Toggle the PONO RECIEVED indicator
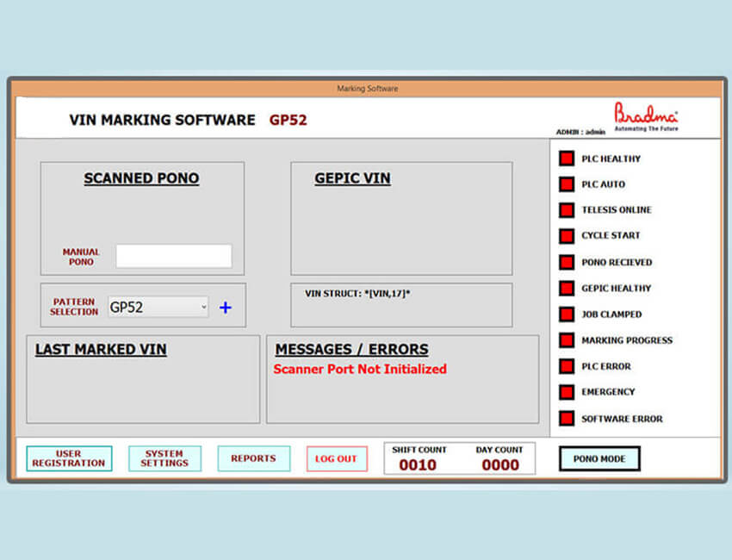This screenshot has height=560, width=732. [x=566, y=263]
